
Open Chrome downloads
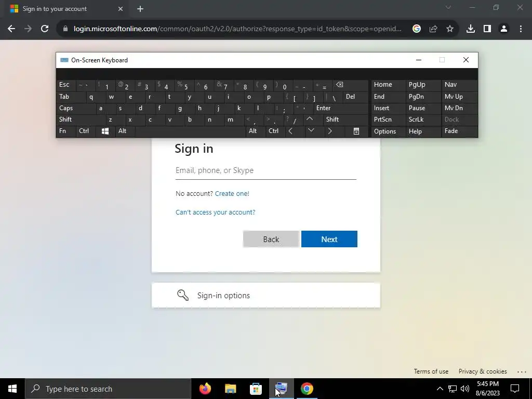pos(471,29)
